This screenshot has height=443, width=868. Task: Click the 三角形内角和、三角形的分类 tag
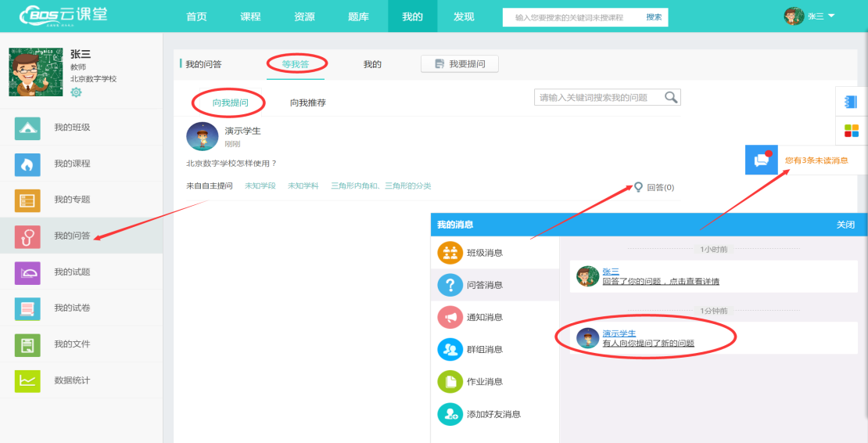coord(381,186)
